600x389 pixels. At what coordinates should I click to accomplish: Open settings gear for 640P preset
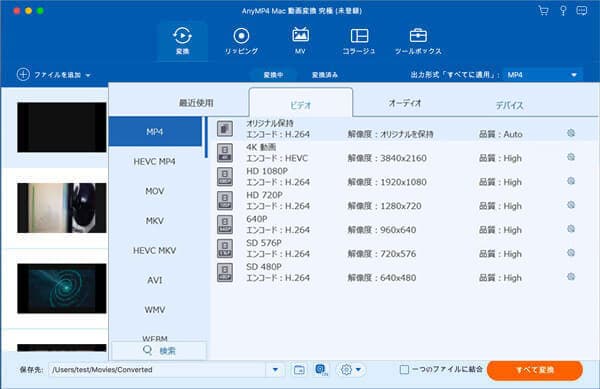(x=571, y=229)
